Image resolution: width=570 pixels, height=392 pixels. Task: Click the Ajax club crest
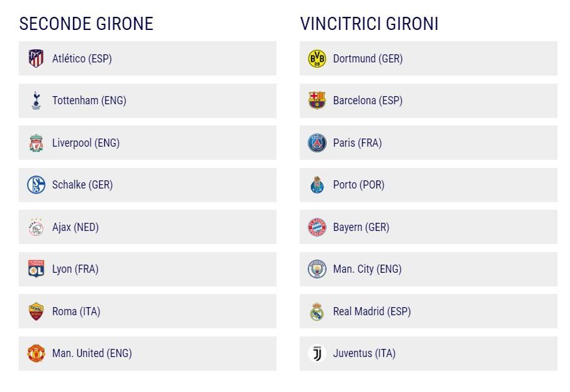tap(36, 227)
